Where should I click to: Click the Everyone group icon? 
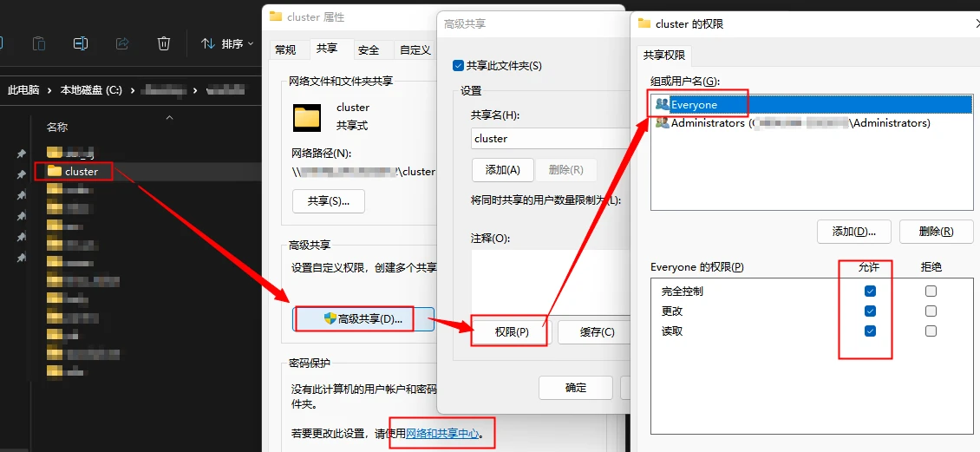pyautogui.click(x=662, y=104)
